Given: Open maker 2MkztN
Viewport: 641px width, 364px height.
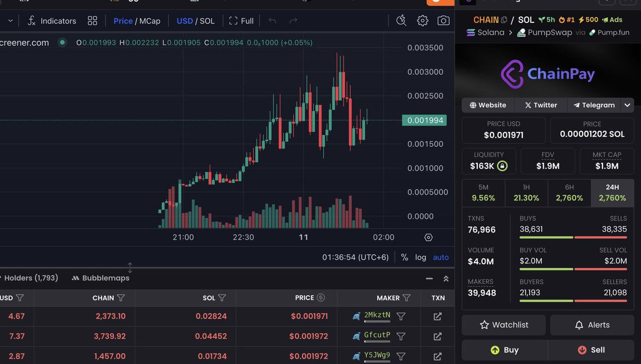Looking at the screenshot, I should (x=377, y=315).
